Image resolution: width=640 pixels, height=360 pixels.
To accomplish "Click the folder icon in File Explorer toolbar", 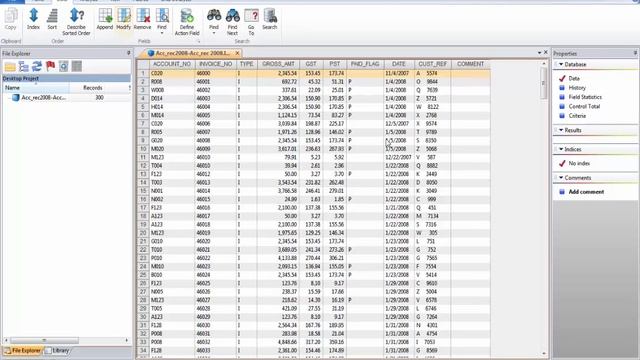I will (x=10, y=66).
